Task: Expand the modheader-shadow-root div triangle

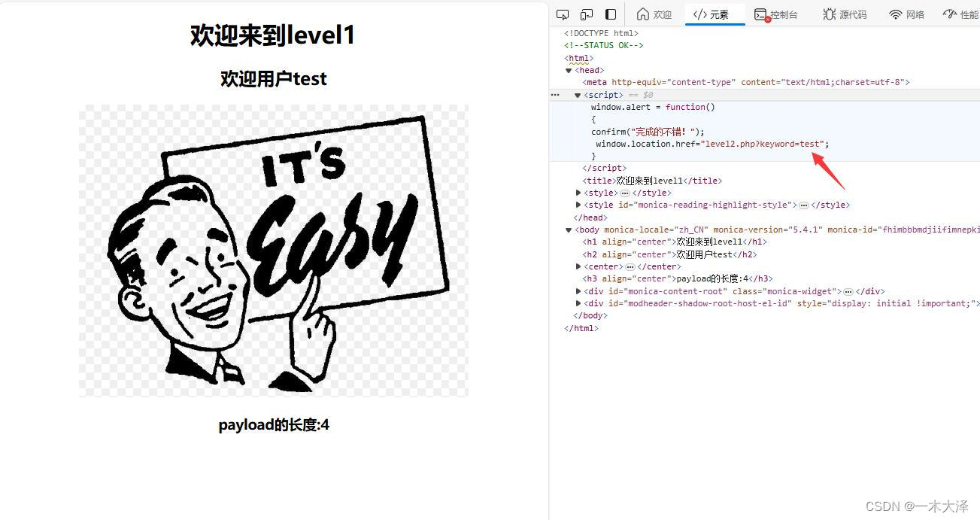Action: tap(578, 303)
